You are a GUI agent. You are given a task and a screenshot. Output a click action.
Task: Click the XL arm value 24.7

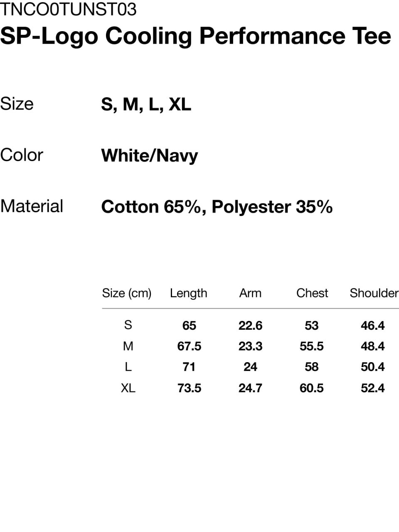[x=250, y=388]
